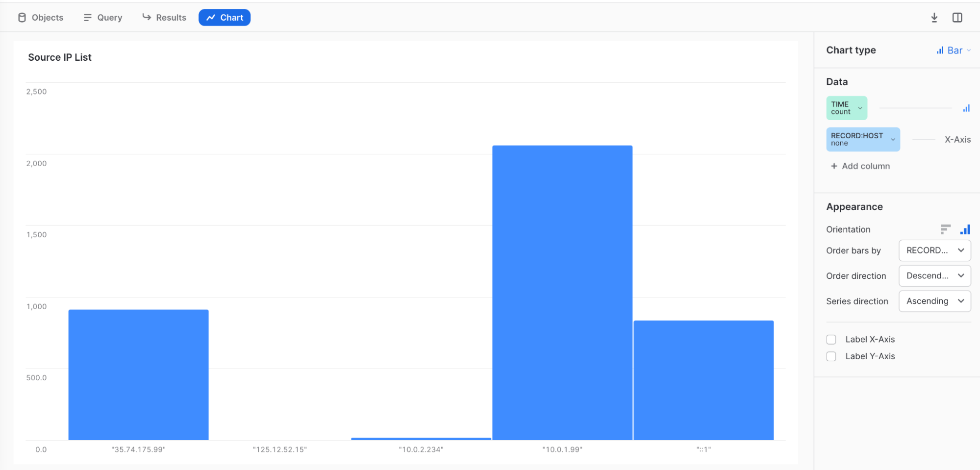
Task: Click the Results arrow icon
Action: pos(146,17)
